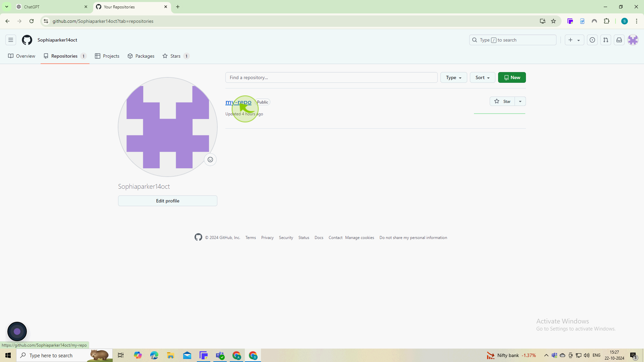Open the my-repo repository link
The height and width of the screenshot is (362, 644).
pyautogui.click(x=238, y=102)
